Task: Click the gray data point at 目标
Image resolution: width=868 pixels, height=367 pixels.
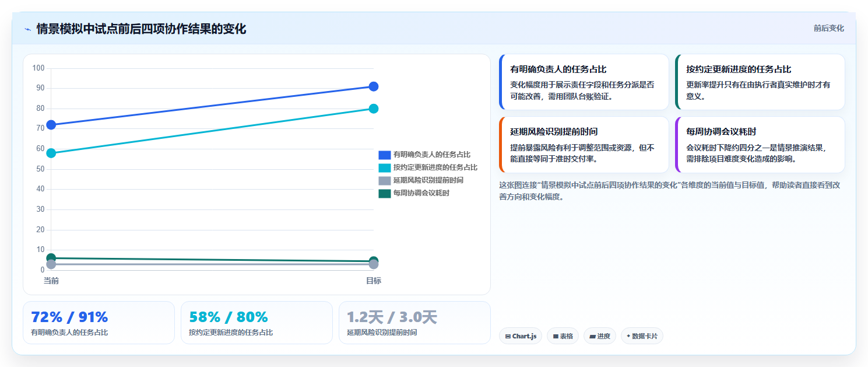Action: tap(374, 264)
